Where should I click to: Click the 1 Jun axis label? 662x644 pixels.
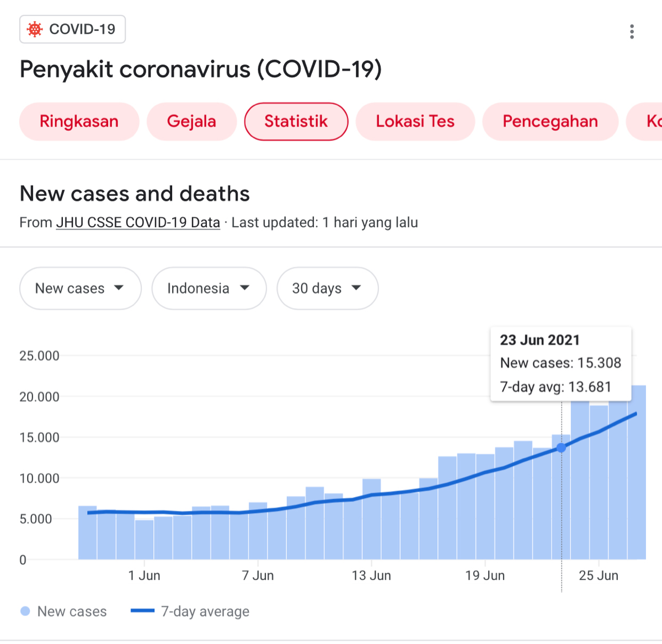coord(144,576)
